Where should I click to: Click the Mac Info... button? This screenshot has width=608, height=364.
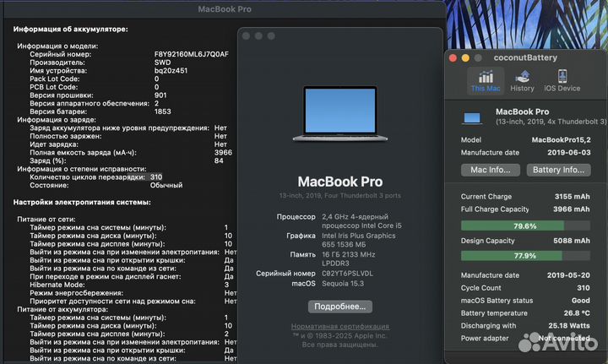tap(490, 170)
